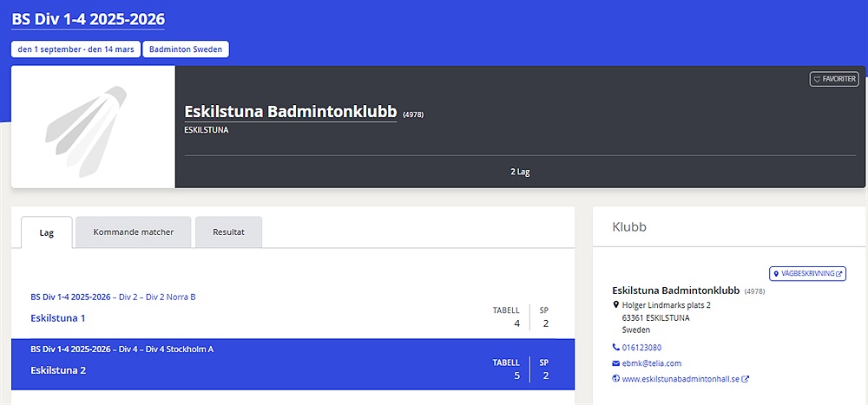Image resolution: width=868 pixels, height=405 pixels.
Task: Email ebmk@telia.com
Action: [652, 363]
